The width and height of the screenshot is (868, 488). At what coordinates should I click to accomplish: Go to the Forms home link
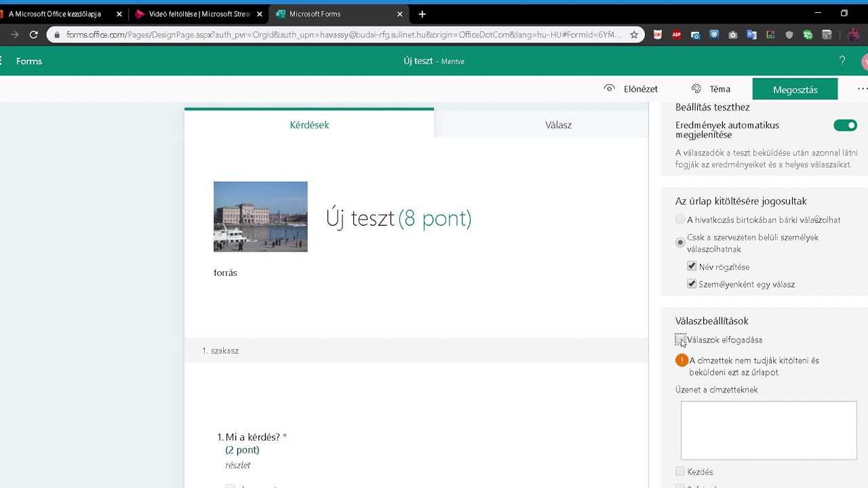pos(29,61)
